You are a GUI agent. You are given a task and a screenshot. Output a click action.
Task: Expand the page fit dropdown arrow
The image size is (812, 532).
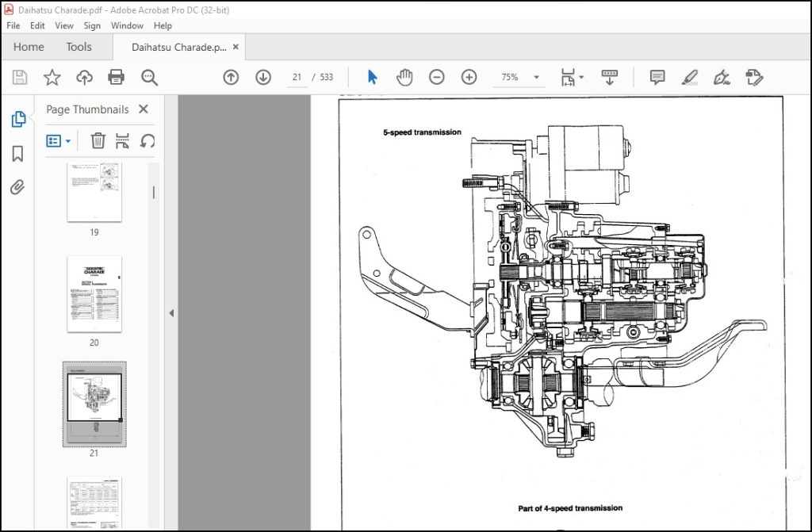pyautogui.click(x=581, y=77)
